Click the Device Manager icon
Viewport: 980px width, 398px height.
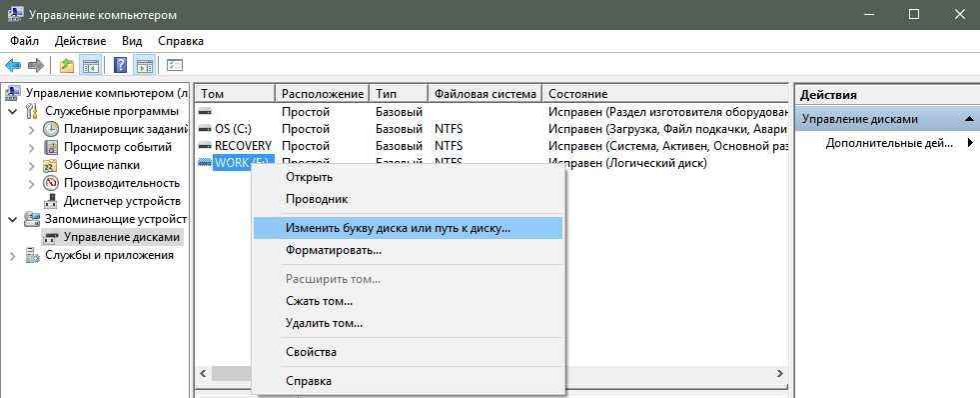[51, 202]
